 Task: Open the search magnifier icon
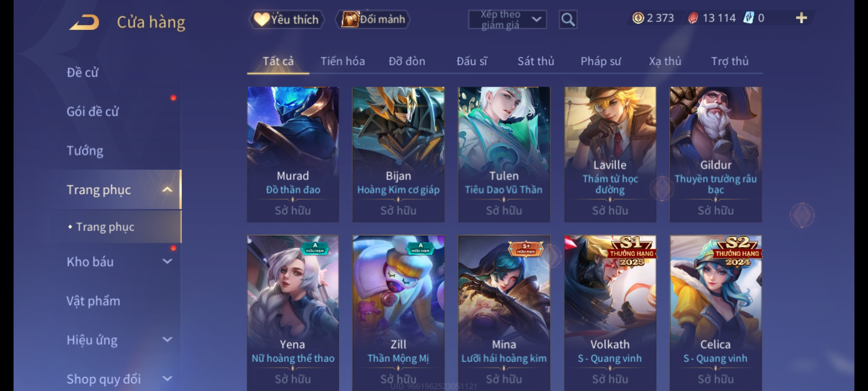click(x=568, y=20)
